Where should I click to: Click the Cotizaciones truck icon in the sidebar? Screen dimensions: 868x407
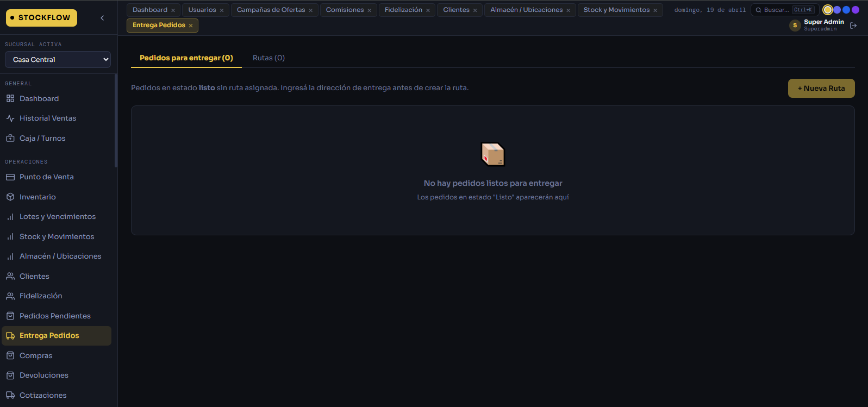(10, 396)
